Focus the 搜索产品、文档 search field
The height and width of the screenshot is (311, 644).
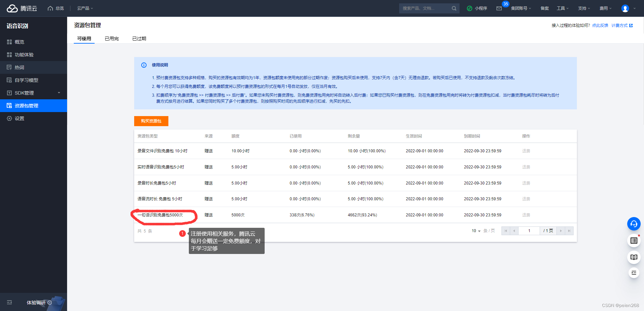click(425, 8)
